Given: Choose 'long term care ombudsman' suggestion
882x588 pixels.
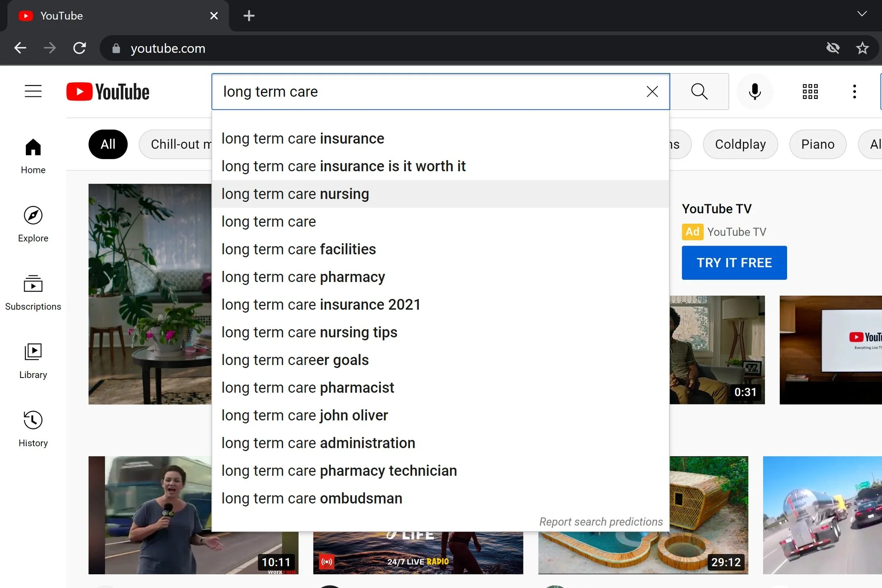Looking at the screenshot, I should point(440,498).
